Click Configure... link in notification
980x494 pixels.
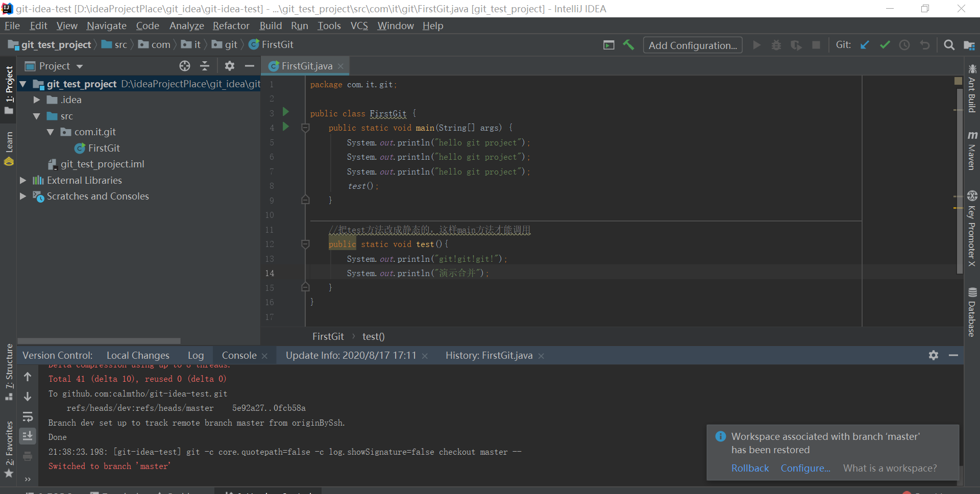pyautogui.click(x=805, y=468)
